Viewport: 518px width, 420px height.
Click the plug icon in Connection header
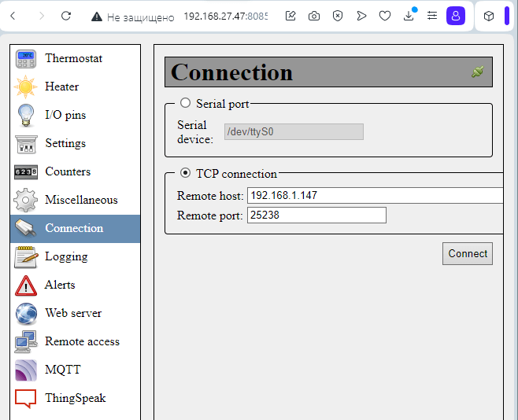477,72
